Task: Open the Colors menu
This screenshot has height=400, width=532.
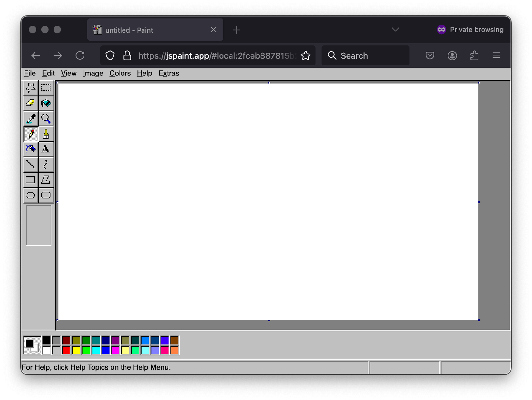Action: point(120,73)
